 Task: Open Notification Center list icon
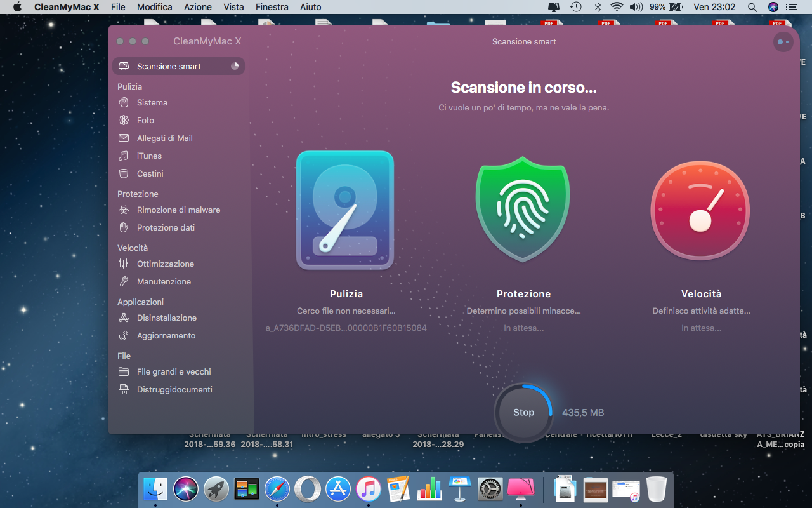pos(791,7)
